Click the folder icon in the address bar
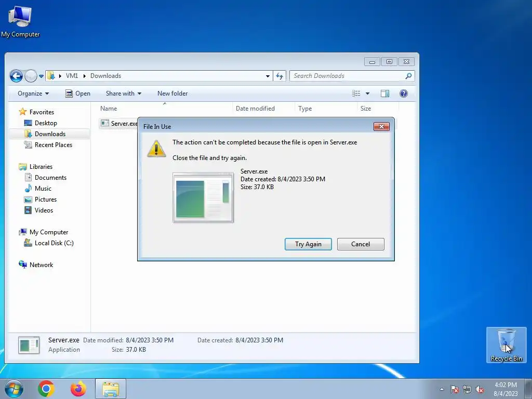Screen dimensions: 532x399 [51, 76]
